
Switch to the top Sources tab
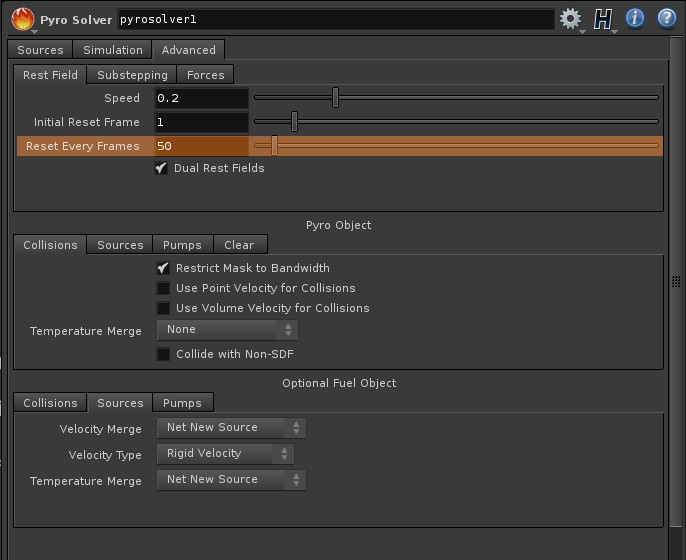click(40, 50)
